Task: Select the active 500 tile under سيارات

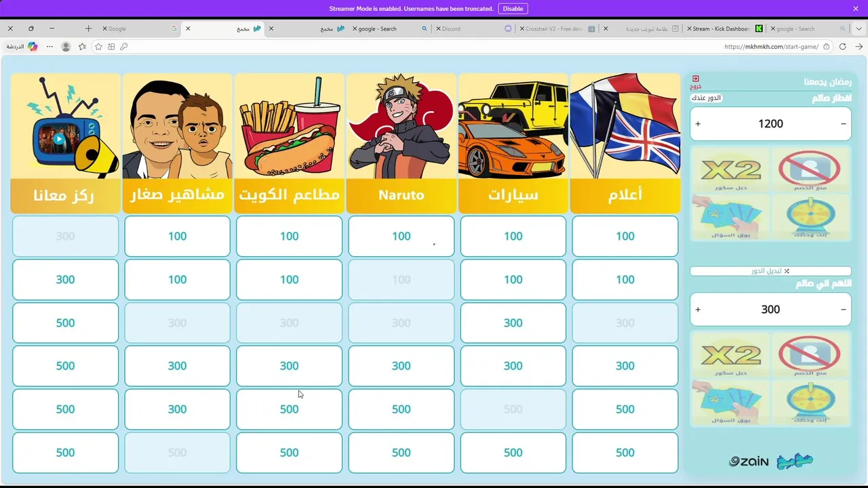Action: (513, 453)
